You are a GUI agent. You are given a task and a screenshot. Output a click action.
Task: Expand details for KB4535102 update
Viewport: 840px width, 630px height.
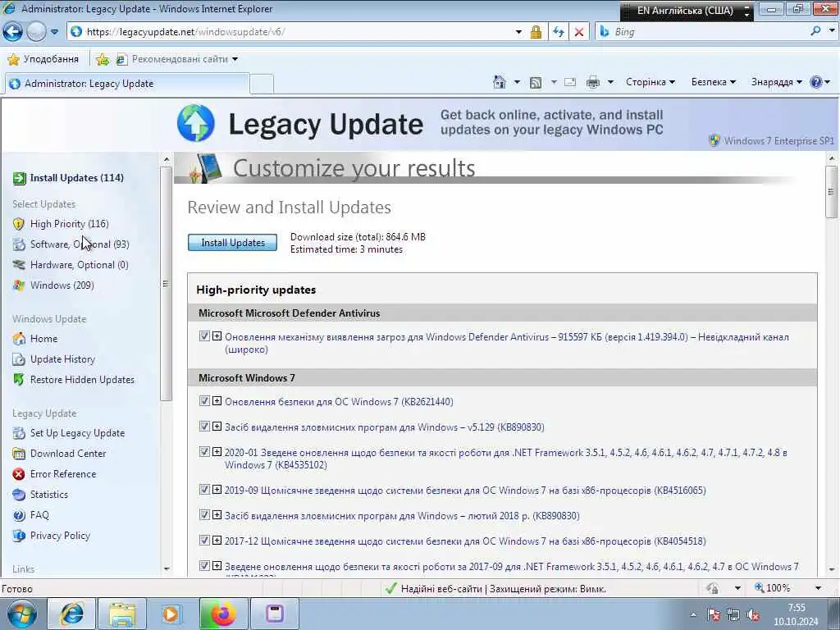coord(217,452)
